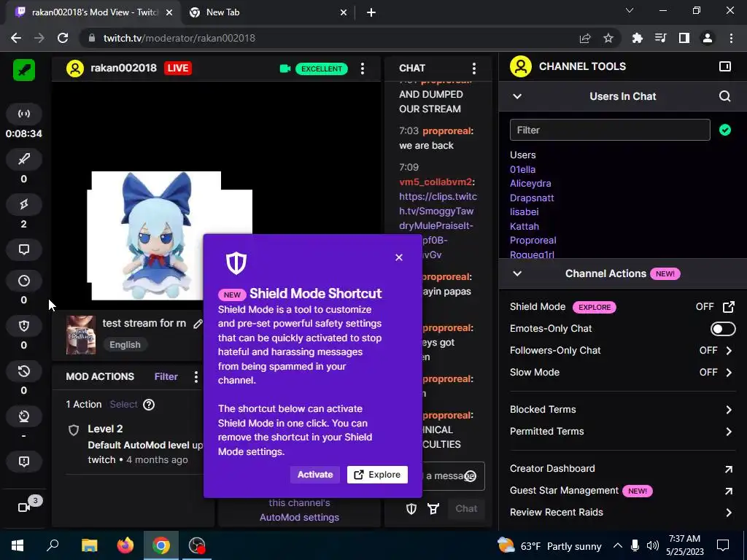
Task: Select user Drapsnatt in users list
Action: (x=532, y=198)
